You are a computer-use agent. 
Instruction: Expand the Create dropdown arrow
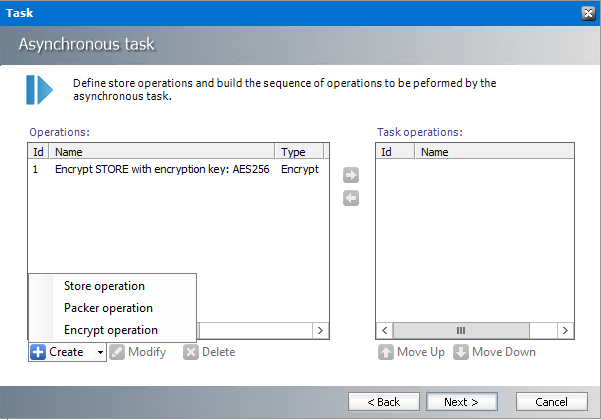click(100, 352)
